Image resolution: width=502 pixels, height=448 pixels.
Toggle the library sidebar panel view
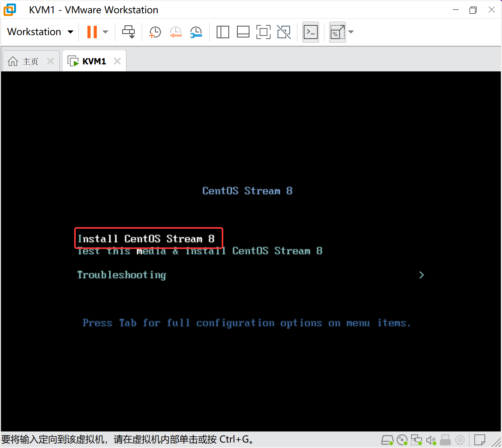223,32
